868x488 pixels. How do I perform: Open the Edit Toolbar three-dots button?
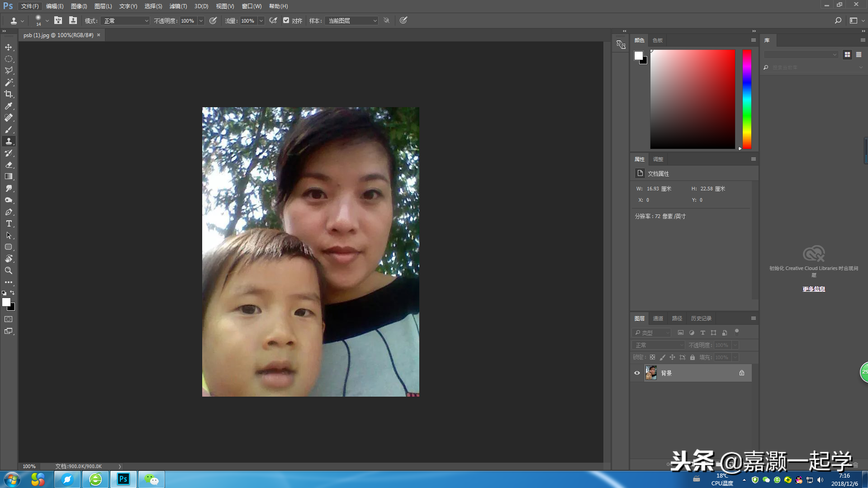pyautogui.click(x=9, y=282)
